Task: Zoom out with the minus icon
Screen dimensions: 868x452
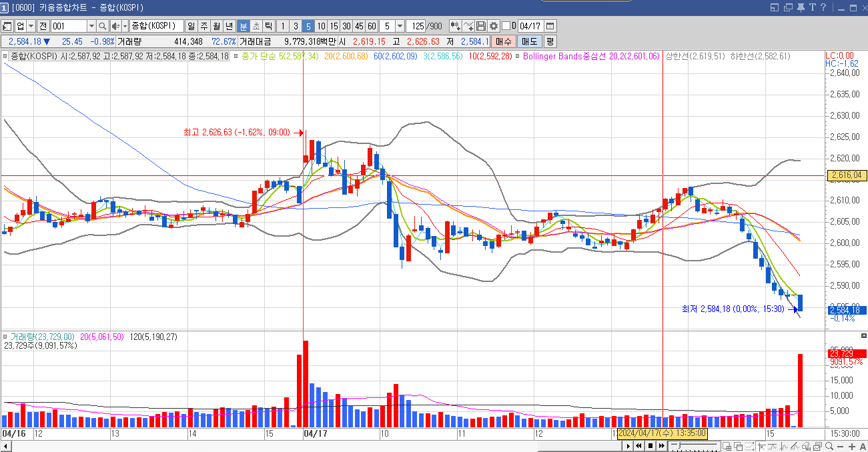Action: (841, 446)
